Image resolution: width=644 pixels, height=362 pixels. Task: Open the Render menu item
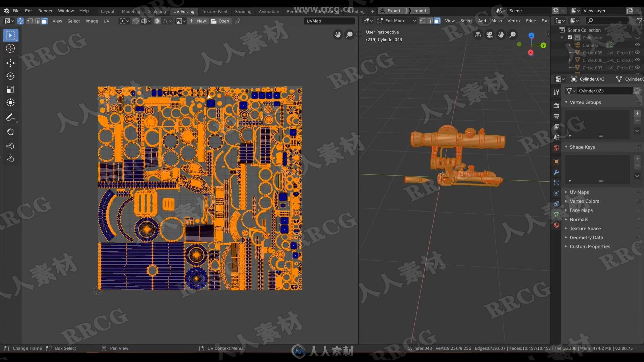tap(45, 11)
